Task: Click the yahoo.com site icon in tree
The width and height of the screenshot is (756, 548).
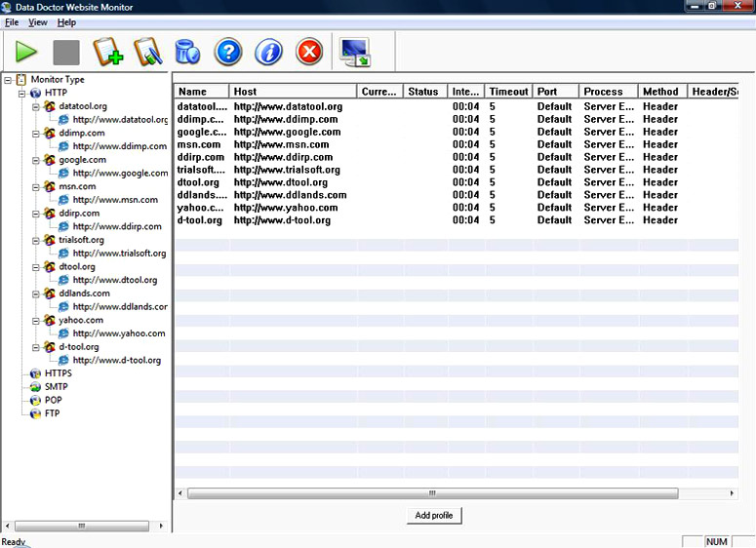Action: click(50, 320)
